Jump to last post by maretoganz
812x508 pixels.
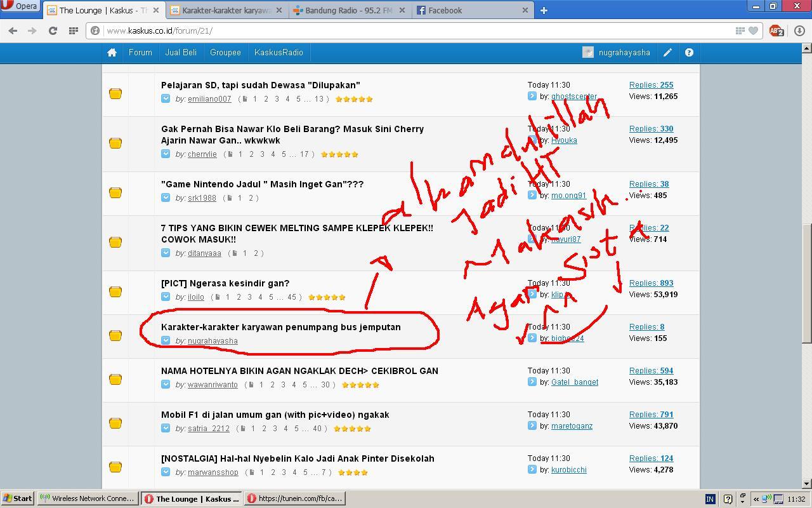[x=532, y=425]
